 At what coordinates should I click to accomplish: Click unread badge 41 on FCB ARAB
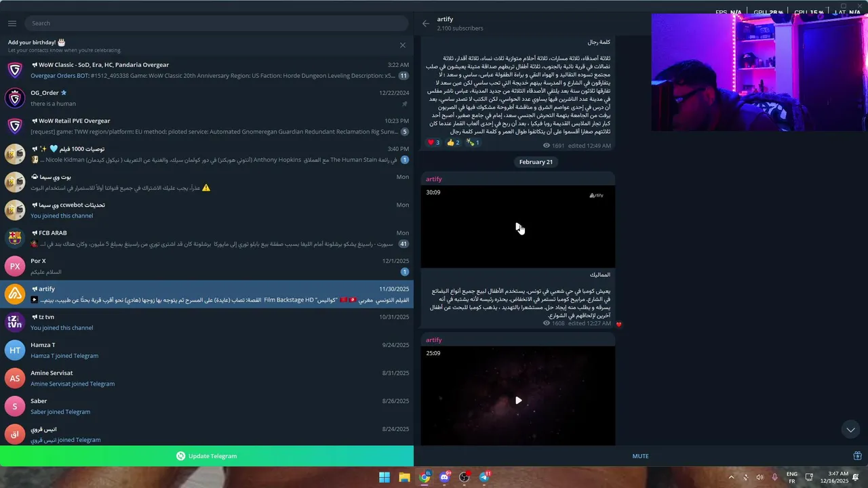(x=403, y=244)
